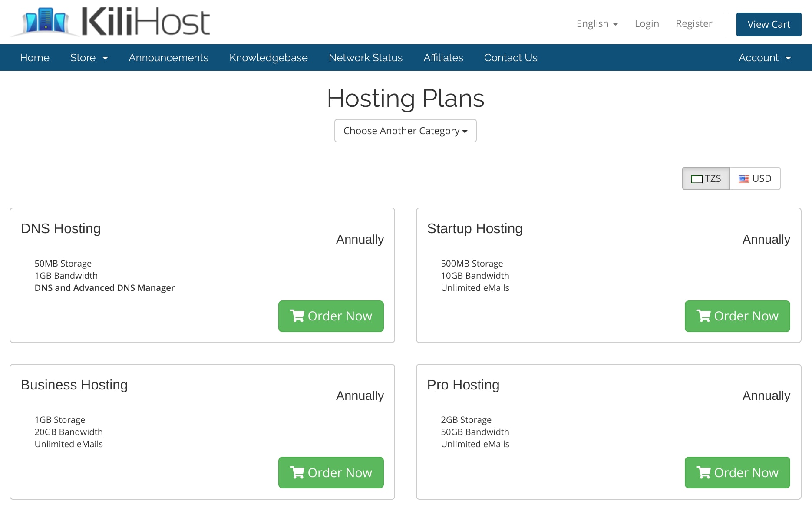Open the Knowledgebase page
The height and width of the screenshot is (511, 812).
click(268, 58)
